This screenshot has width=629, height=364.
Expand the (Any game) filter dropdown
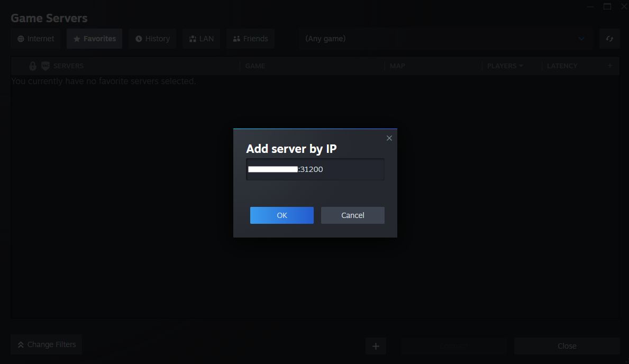[445, 39]
